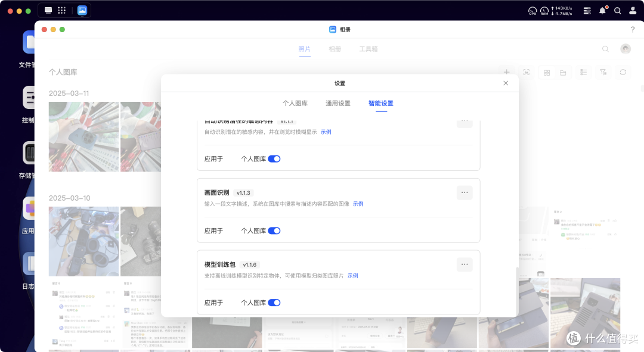644x352 pixels.
Task: Click the v1.1.6 version badge
Action: (250, 264)
